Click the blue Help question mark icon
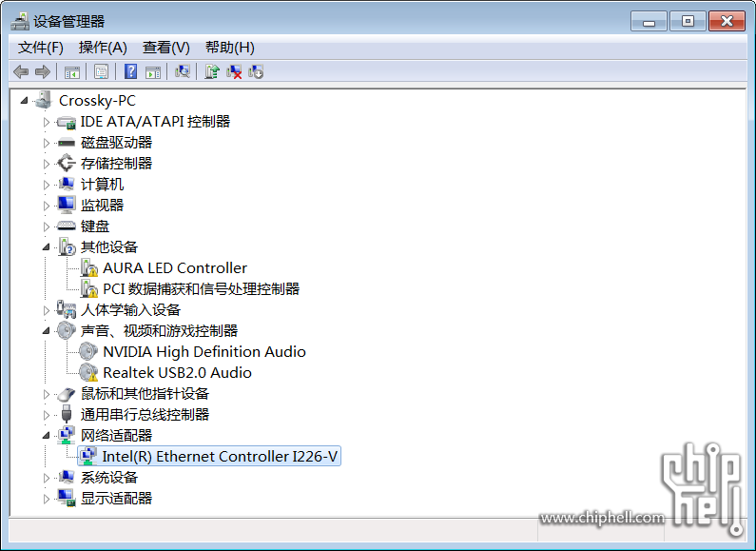The height and width of the screenshot is (551, 756). 130,72
